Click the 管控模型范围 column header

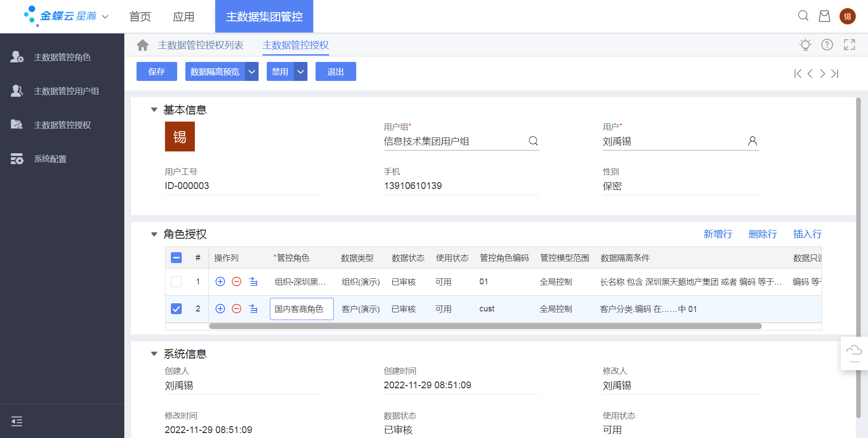[565, 258]
